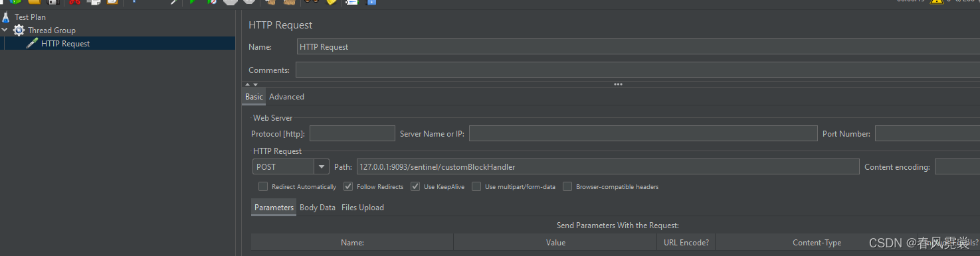The height and width of the screenshot is (256, 980).
Task: Click the Content encoding input field
Action: pos(957,167)
